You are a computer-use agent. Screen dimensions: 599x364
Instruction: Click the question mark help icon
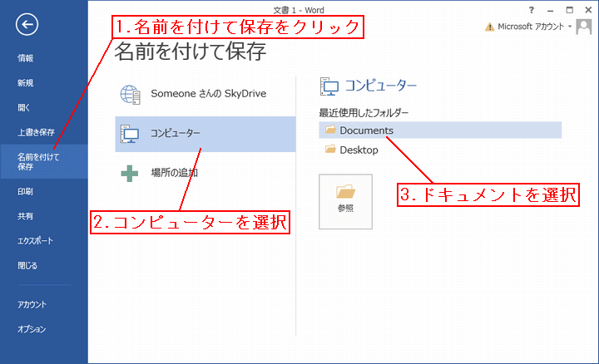coord(532,10)
